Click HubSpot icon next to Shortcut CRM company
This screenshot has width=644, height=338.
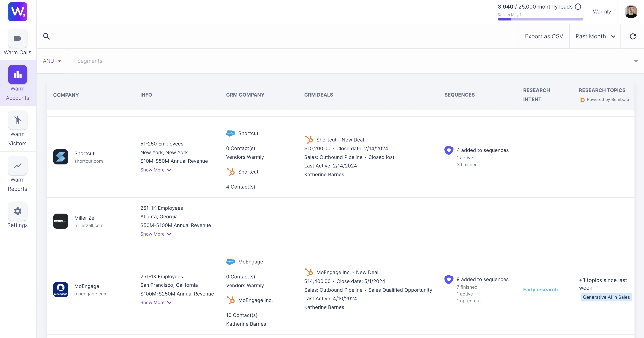coord(231,172)
